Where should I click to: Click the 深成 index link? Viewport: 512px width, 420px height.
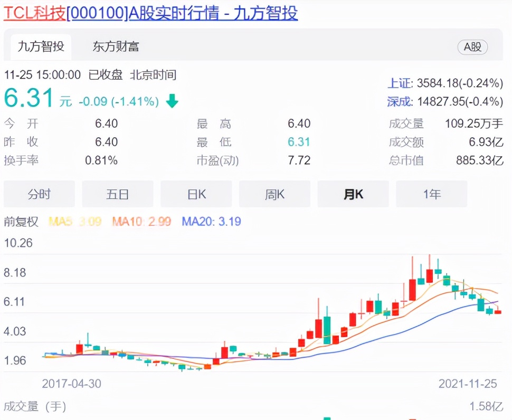(399, 101)
